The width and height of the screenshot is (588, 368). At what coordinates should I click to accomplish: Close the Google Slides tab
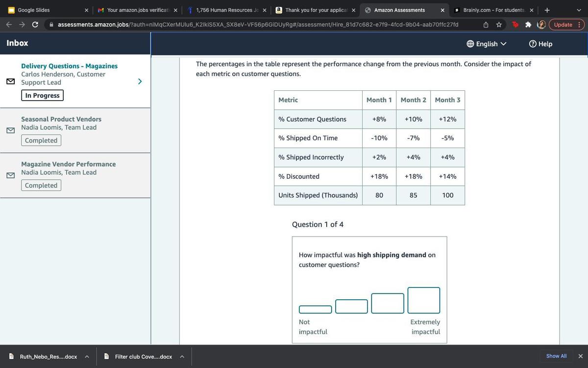pos(87,10)
